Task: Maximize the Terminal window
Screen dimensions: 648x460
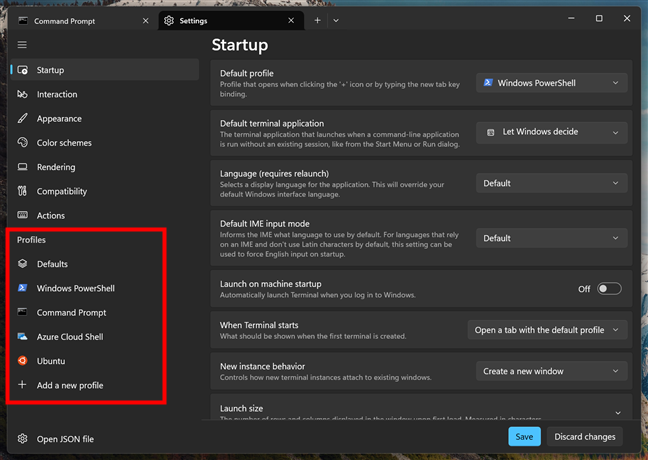Action: click(x=599, y=19)
